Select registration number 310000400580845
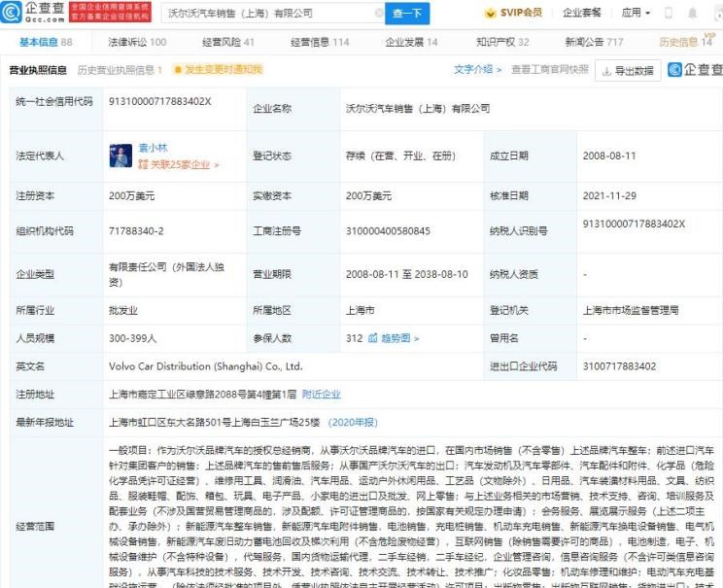This screenshot has height=588, width=723. 388,231
